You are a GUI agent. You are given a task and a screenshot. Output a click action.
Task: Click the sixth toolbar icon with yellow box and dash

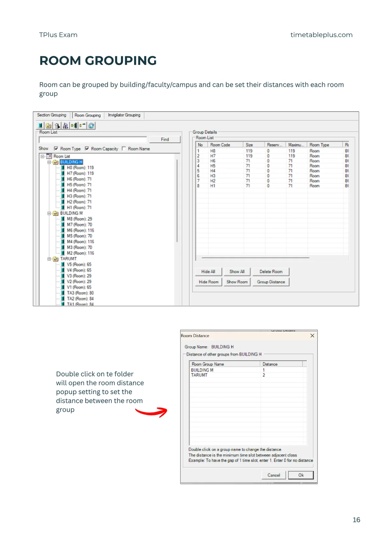click(x=82, y=126)
